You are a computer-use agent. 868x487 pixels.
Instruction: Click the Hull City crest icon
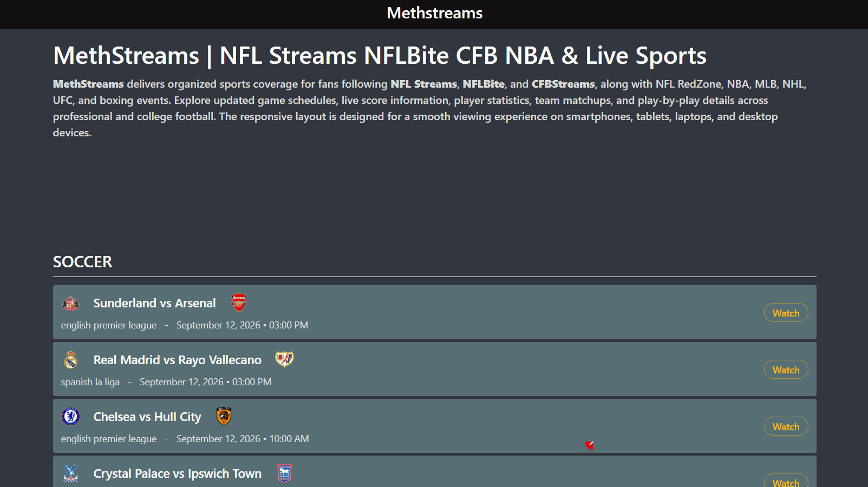click(224, 416)
